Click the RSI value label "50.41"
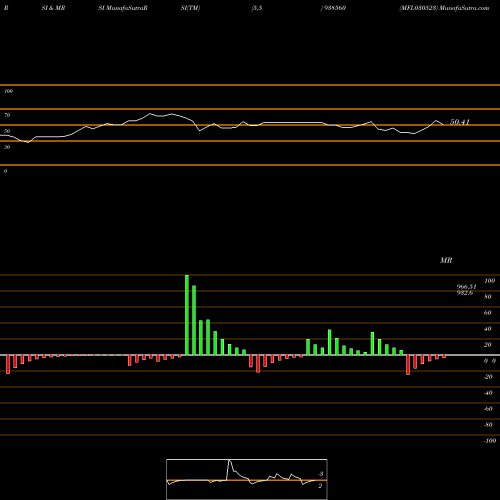 [460, 122]
